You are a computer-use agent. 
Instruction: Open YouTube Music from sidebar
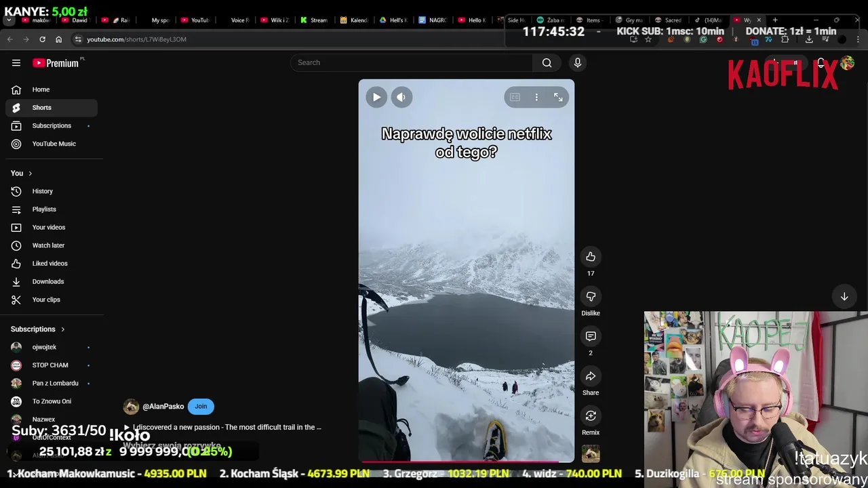52,144
